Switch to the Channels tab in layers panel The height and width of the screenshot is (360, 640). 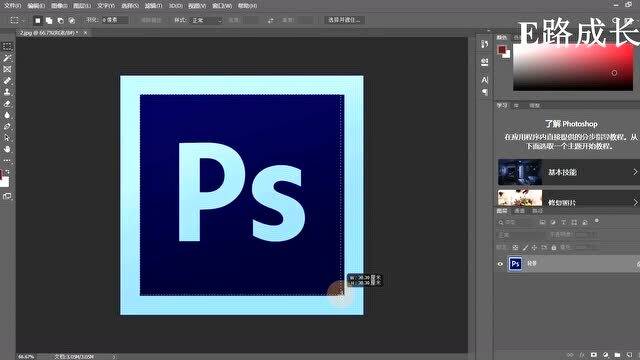pyautogui.click(x=519, y=211)
